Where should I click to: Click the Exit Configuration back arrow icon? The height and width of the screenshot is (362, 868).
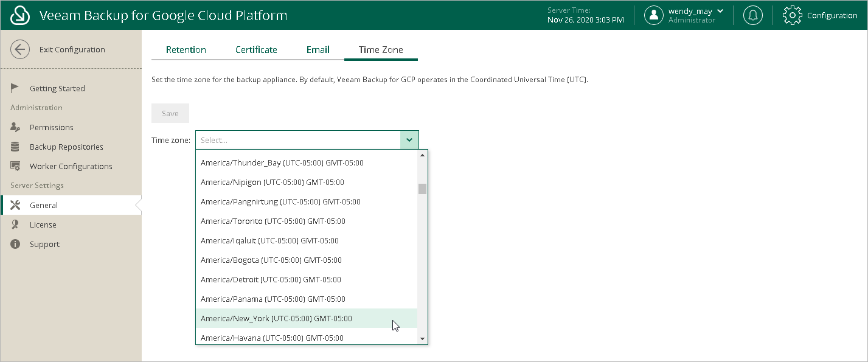point(20,50)
